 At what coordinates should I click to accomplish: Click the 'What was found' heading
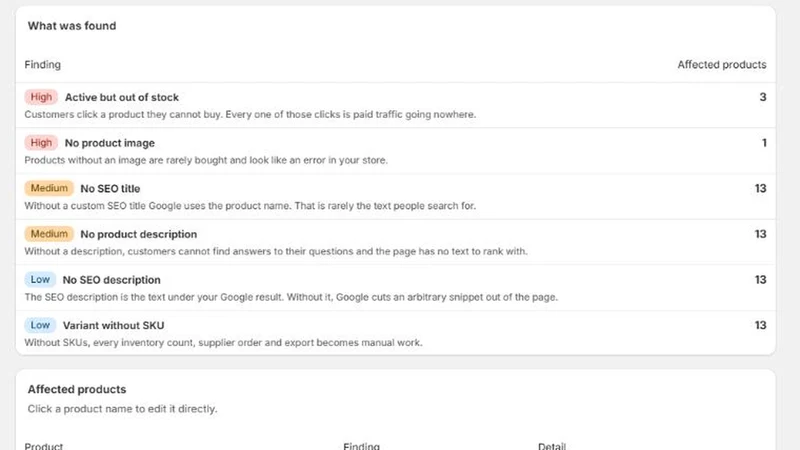[72, 26]
